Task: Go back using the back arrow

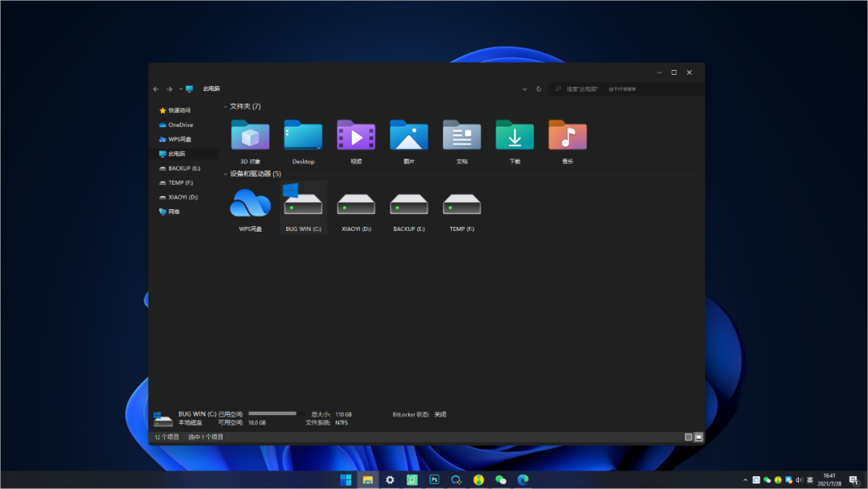Action: pyautogui.click(x=156, y=89)
